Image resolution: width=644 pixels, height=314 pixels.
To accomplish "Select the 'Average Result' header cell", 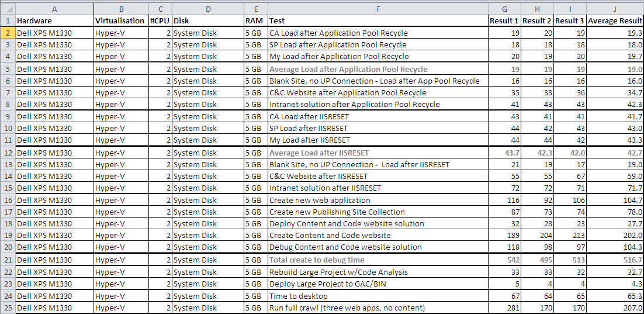I will (x=615, y=20).
